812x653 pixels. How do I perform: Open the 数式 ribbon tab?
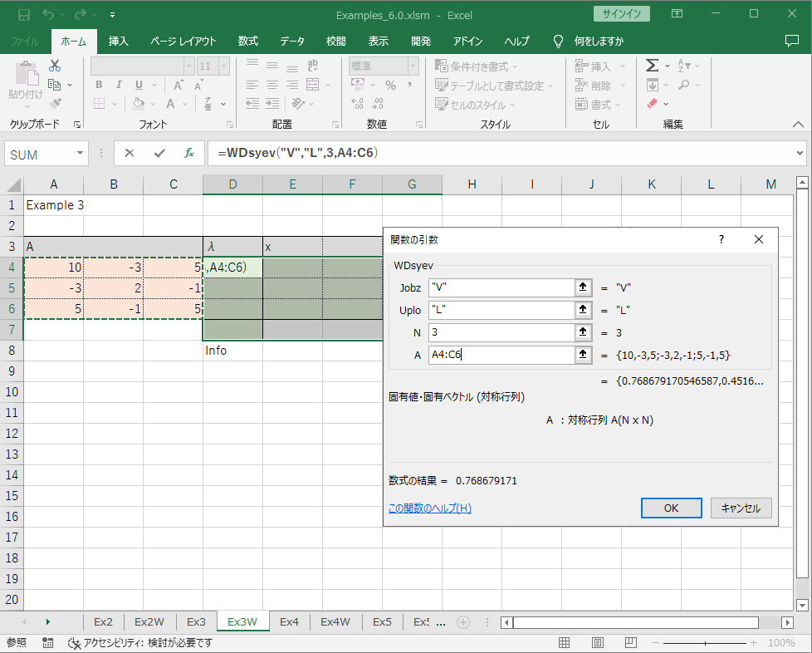pos(247,42)
